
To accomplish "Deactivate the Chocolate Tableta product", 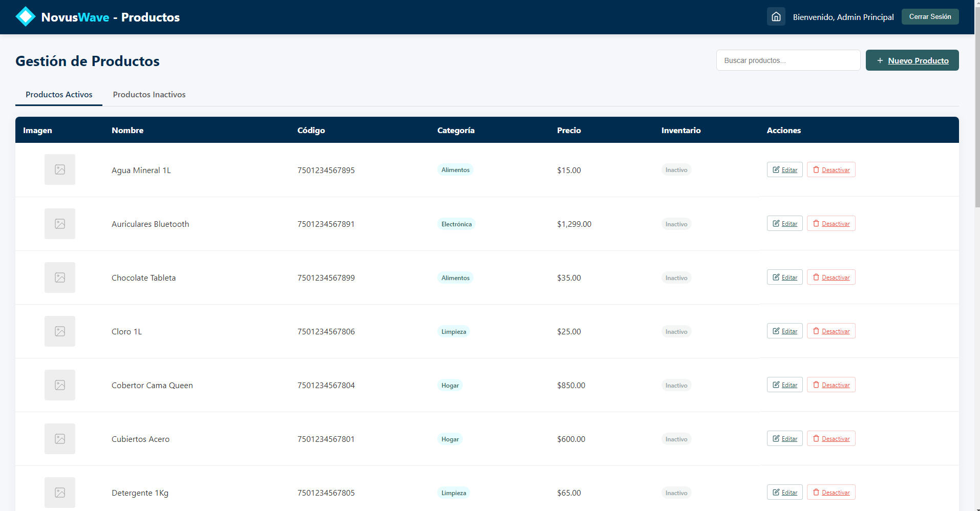I will pyautogui.click(x=830, y=278).
